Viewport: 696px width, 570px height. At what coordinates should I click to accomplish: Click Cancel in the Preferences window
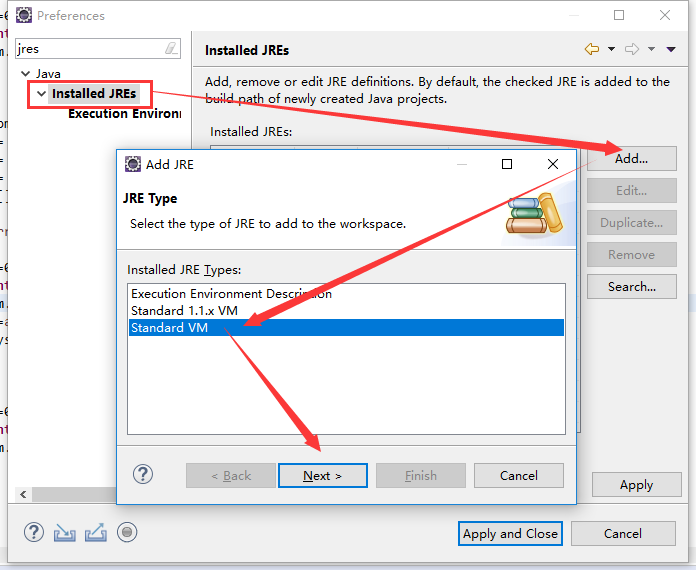pyautogui.click(x=623, y=534)
